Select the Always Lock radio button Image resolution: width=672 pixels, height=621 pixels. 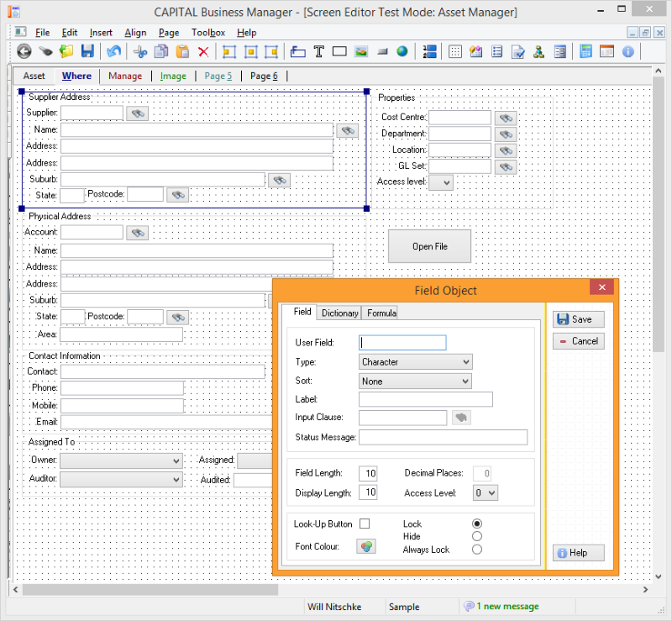[477, 550]
